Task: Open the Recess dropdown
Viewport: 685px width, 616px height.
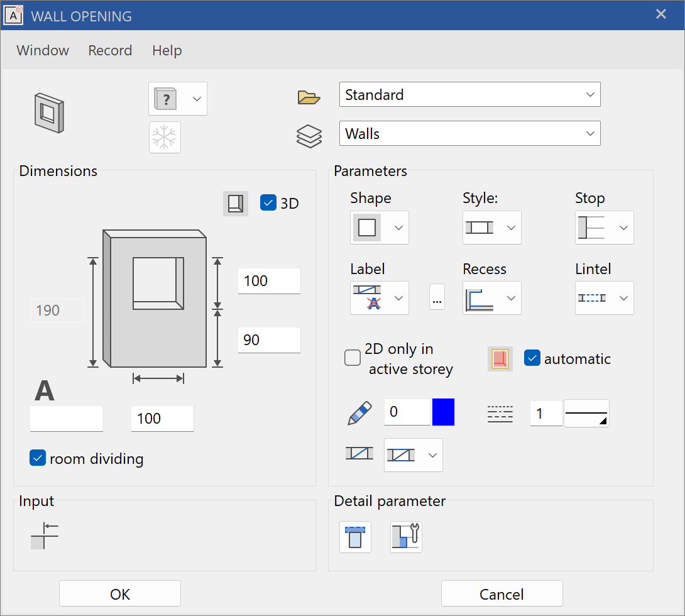Action: 491,298
